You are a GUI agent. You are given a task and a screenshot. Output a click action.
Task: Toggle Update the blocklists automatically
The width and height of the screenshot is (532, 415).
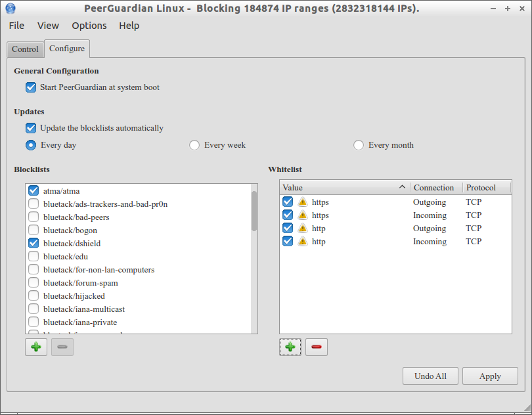[30, 128]
